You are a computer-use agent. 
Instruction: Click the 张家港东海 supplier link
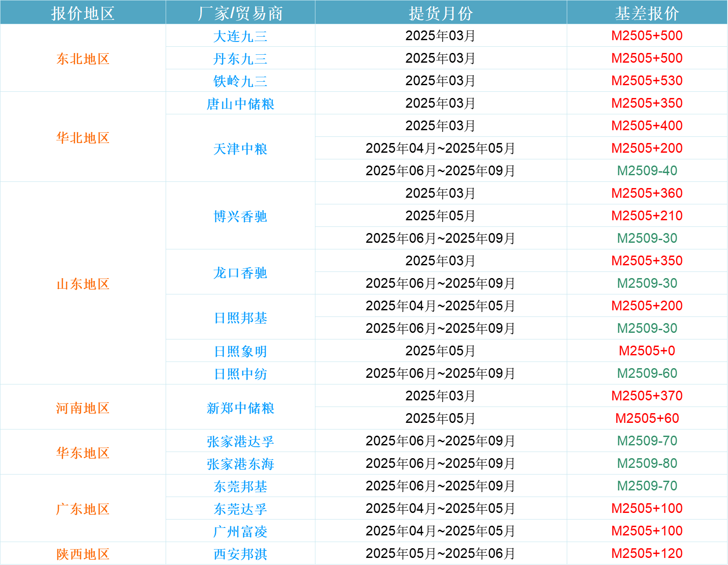240,464
